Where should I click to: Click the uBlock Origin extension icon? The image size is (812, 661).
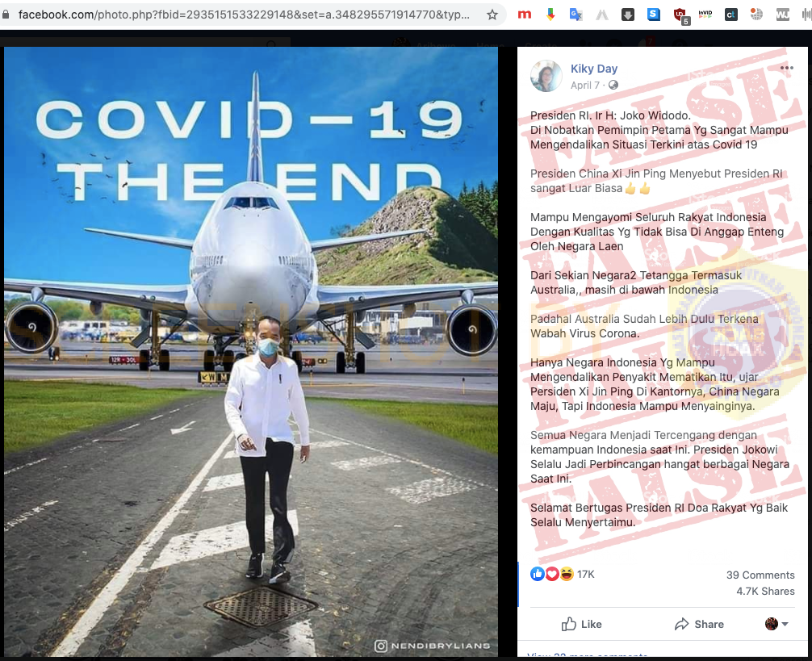[680, 15]
